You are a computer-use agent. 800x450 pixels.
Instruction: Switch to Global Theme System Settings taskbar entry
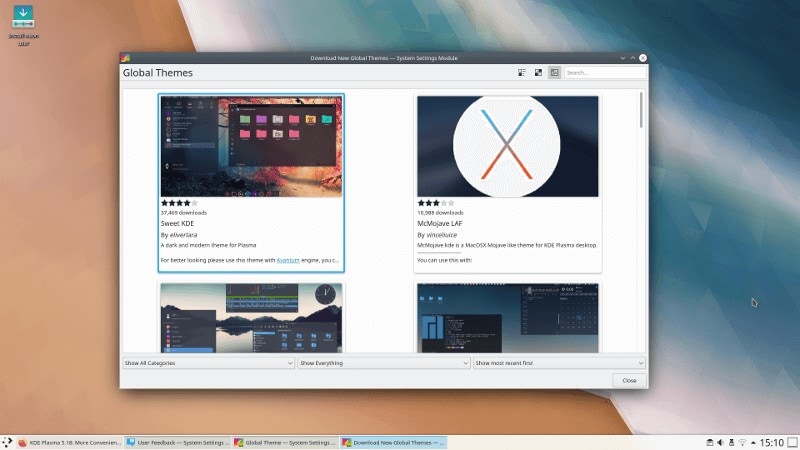coord(286,442)
